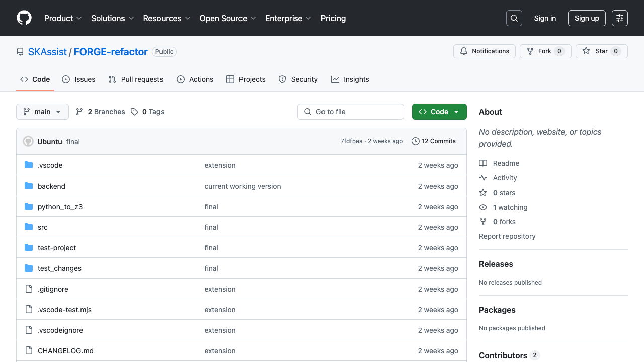View 0 Tags
This screenshot has height=362, width=644.
coord(147,112)
